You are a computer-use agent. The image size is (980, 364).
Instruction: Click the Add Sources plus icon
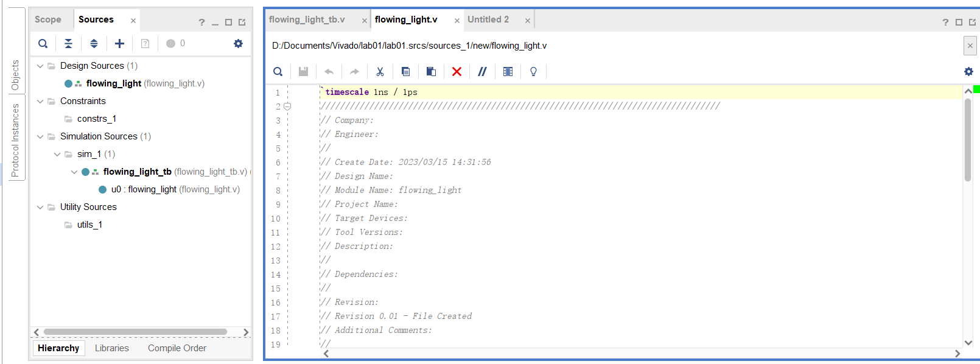tap(119, 43)
